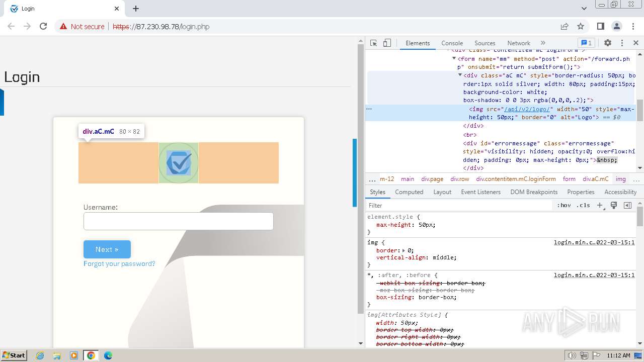644x362 pixels.
Task: Toggle computed styles sidebar icon
Action: 627,206
